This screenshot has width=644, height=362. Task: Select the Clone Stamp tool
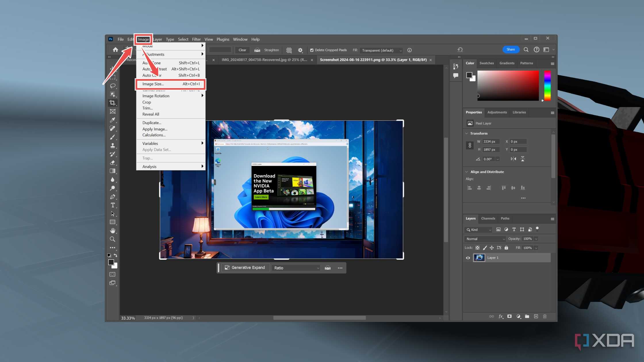112,145
